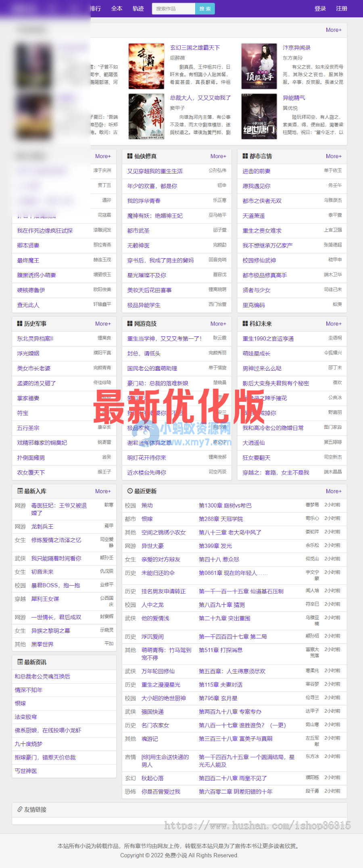This screenshot has height=868, width=363.
Task: Open the 登录 login link
Action: coord(320,8)
